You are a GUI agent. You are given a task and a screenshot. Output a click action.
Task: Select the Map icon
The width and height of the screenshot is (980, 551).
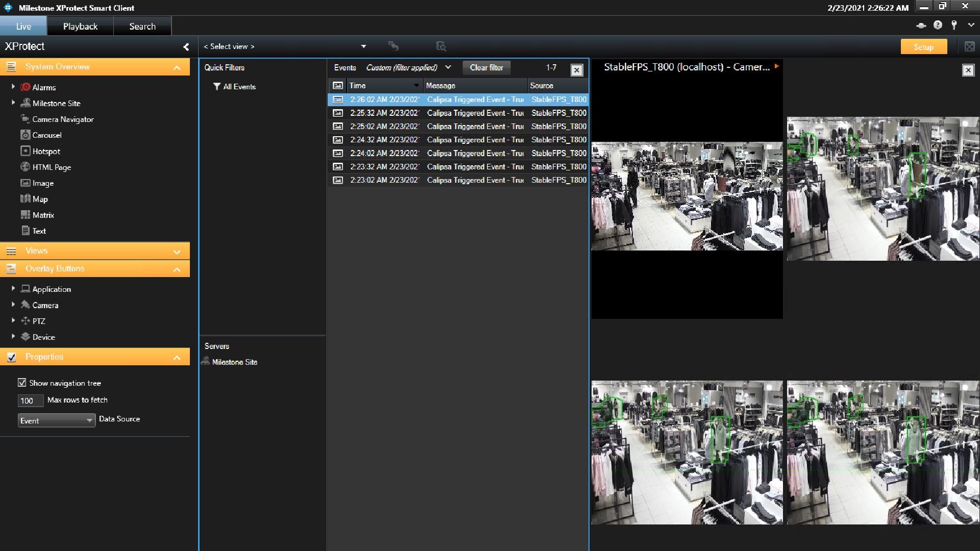pyautogui.click(x=26, y=199)
